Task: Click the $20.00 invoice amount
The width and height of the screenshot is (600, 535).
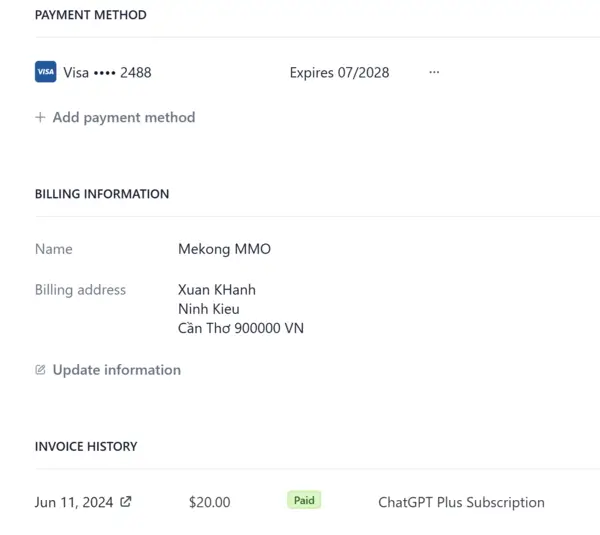Action: [x=210, y=502]
